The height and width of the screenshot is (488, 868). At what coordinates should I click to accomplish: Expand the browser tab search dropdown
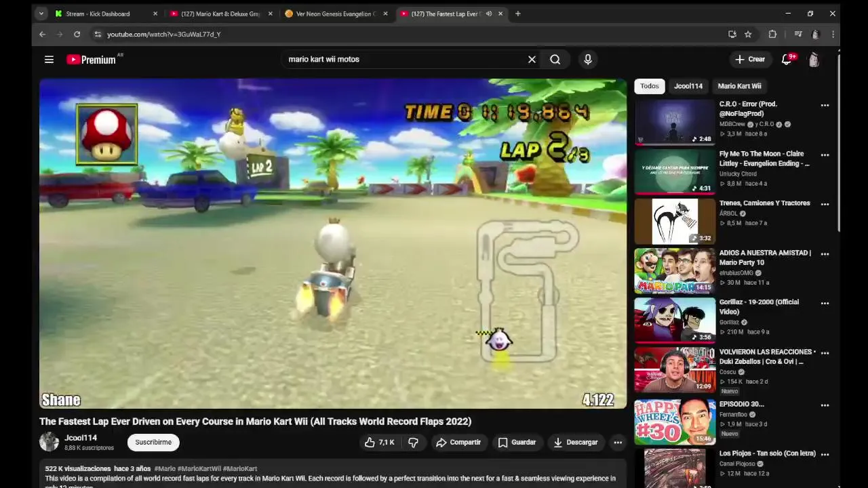[x=41, y=14]
